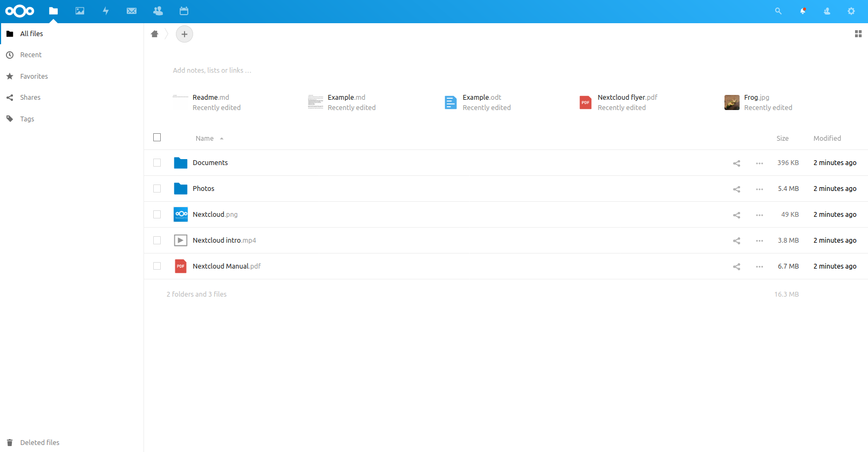The width and height of the screenshot is (868, 452).
Task: Open Nextcloud intro.mp4 file name
Action: [x=224, y=241]
